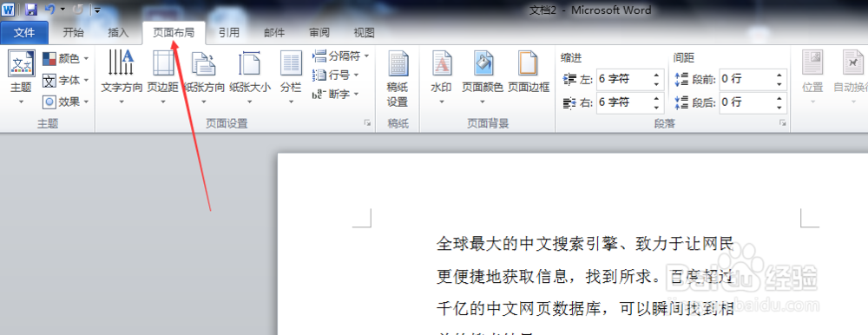
Task: Click Hyphenation (断字) icon
Action: [318, 94]
